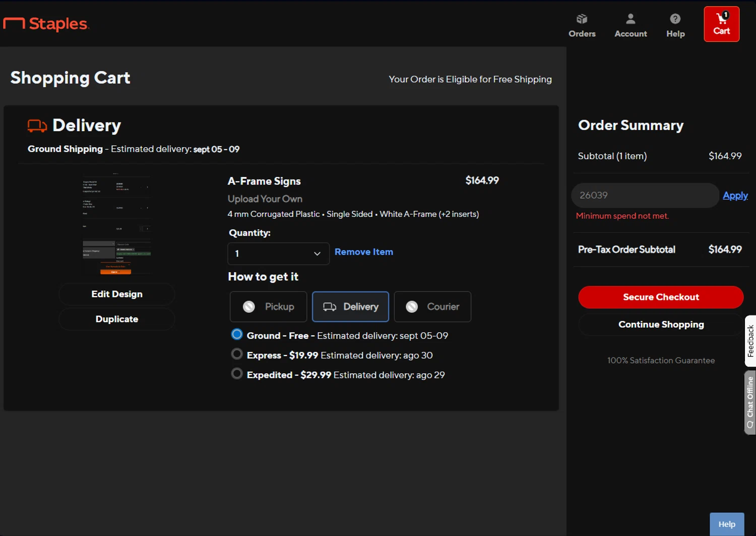Select Ground Free shipping option
Image resolution: width=756 pixels, height=536 pixels.
(x=237, y=335)
